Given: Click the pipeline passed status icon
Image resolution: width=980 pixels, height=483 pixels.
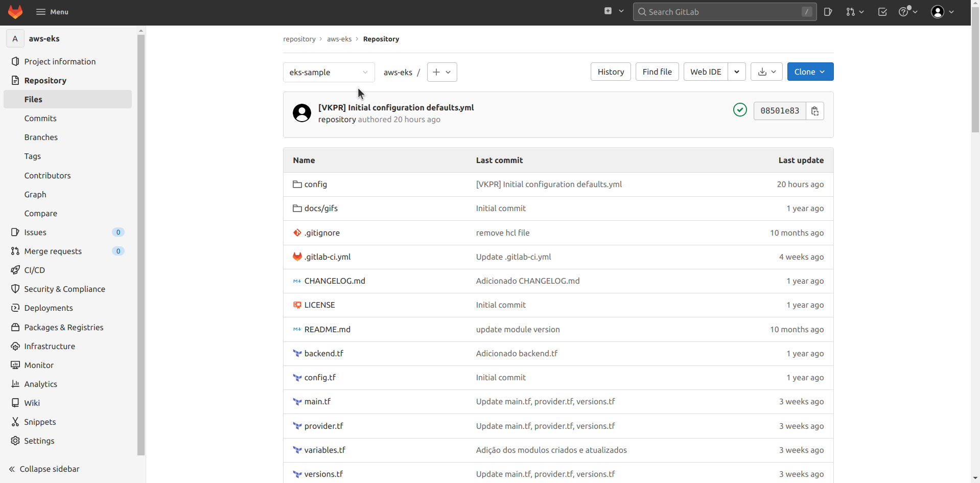Looking at the screenshot, I should 740,110.
